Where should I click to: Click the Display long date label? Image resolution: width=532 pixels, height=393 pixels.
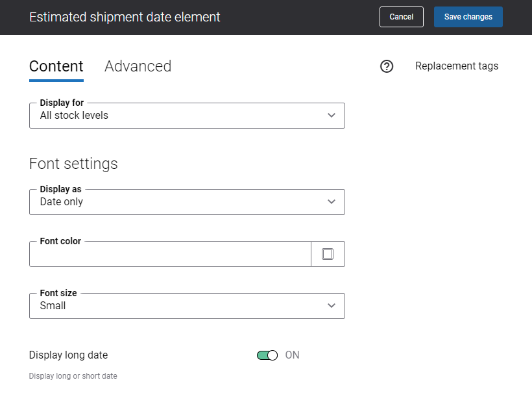click(69, 355)
